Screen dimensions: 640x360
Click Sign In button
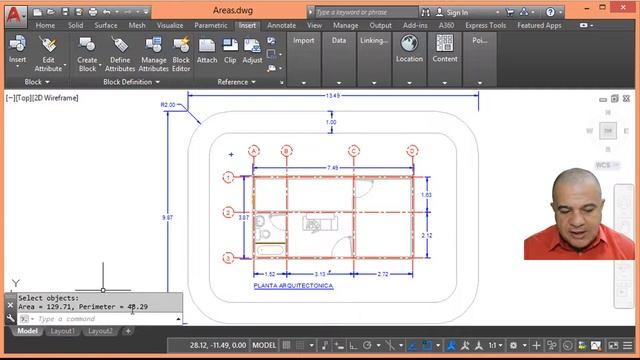(x=452, y=12)
